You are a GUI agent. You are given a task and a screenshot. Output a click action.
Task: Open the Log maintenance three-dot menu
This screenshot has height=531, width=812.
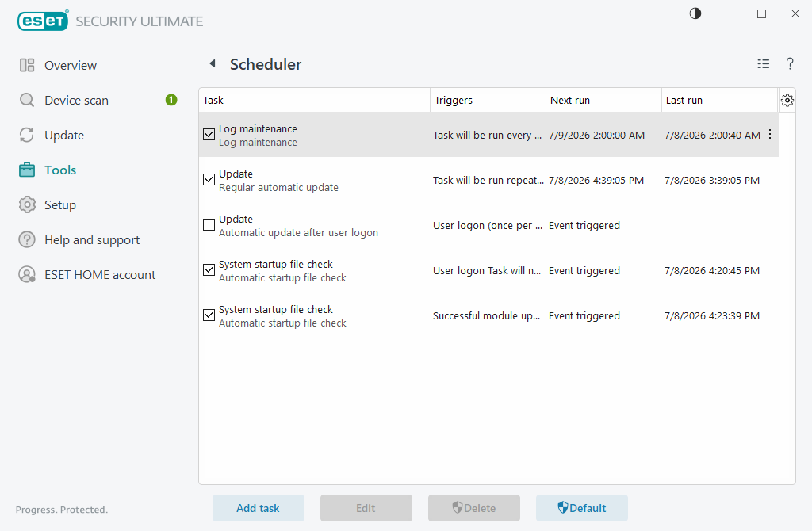tap(770, 135)
